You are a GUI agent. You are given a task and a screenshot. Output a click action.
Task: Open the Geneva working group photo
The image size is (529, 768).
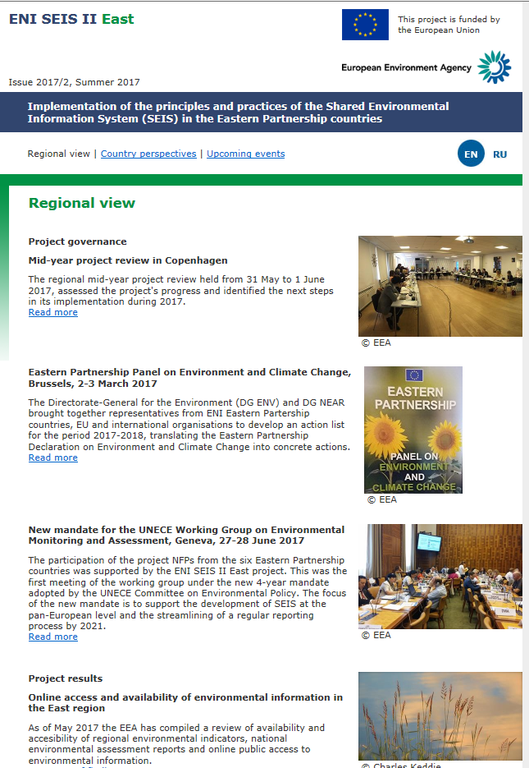pos(440,576)
